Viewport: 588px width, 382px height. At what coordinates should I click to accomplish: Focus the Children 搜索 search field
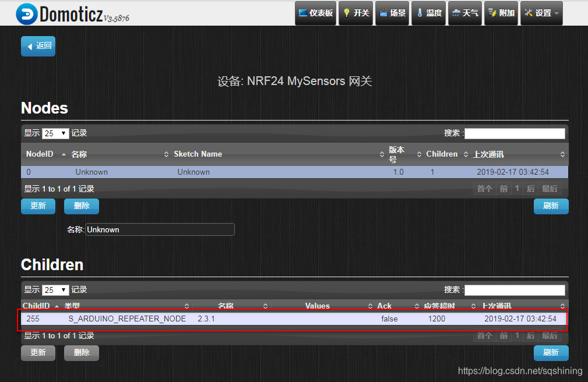click(515, 290)
